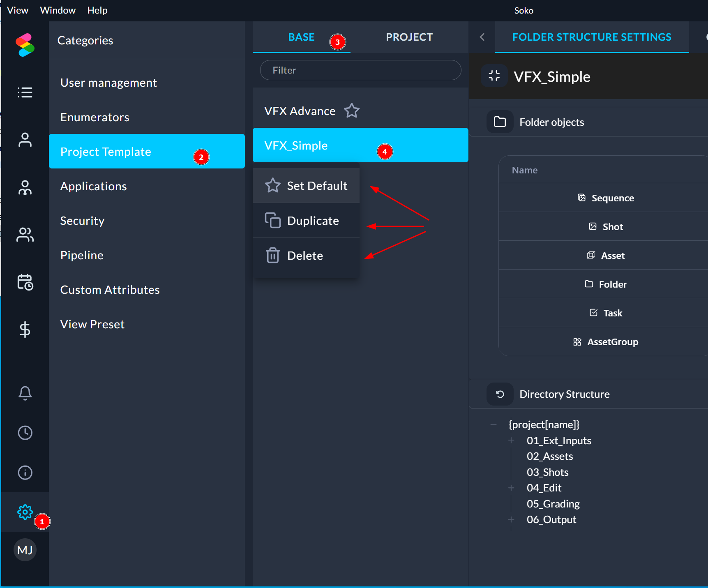
Task: Open the info circle icon
Action: click(x=25, y=473)
